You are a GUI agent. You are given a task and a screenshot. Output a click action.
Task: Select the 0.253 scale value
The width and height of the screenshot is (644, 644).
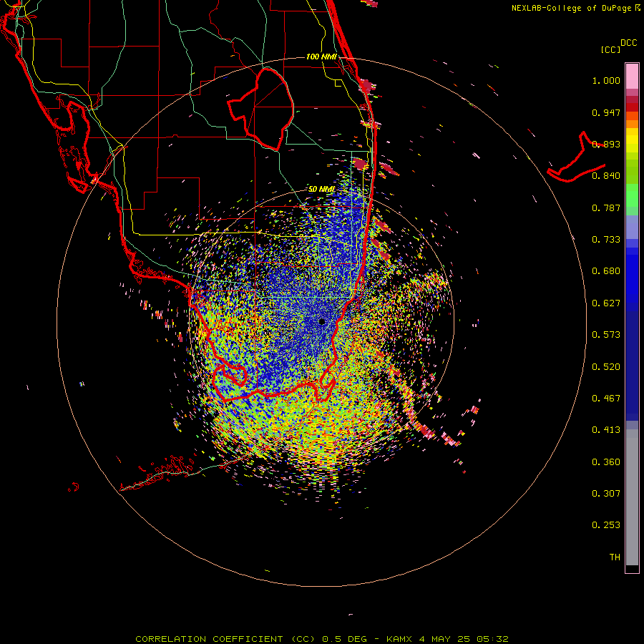(606, 525)
